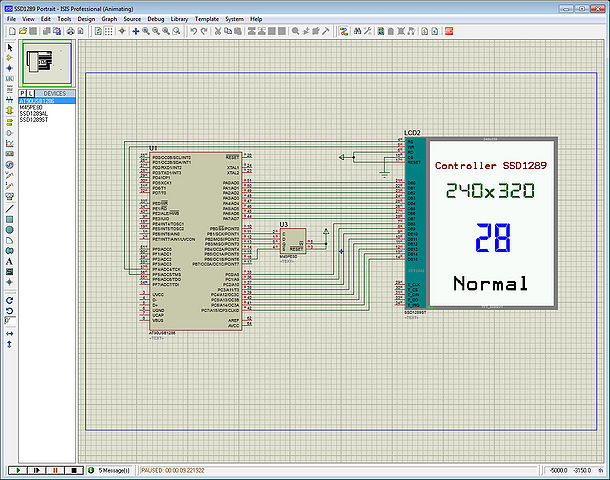Select the Virtual Instruments Mode tool
Viewport: 610px width, 480px height.
(x=10, y=196)
